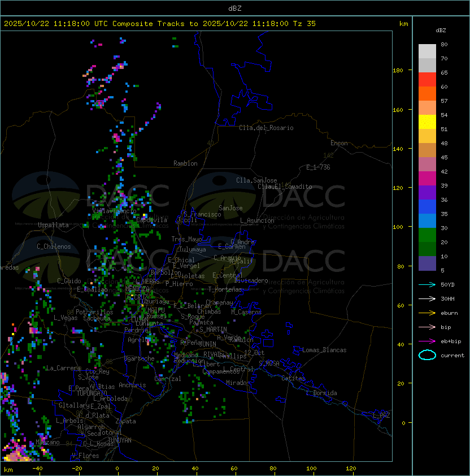Screen dimensions: 470x476
Task: Click the Uspallata map label
Action: pos(53,225)
